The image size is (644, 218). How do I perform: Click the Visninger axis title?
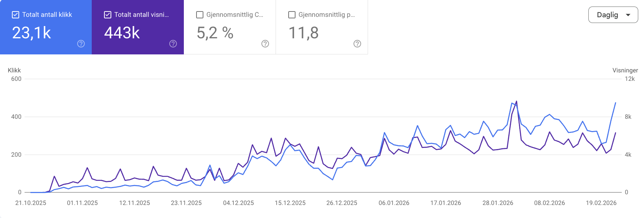[625, 70]
